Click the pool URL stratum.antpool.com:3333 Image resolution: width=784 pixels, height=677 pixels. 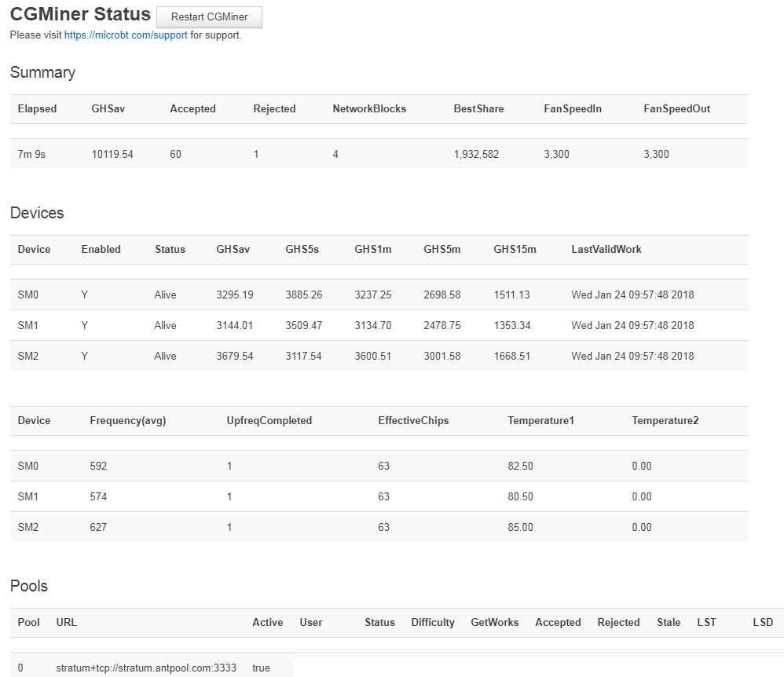click(x=146, y=668)
